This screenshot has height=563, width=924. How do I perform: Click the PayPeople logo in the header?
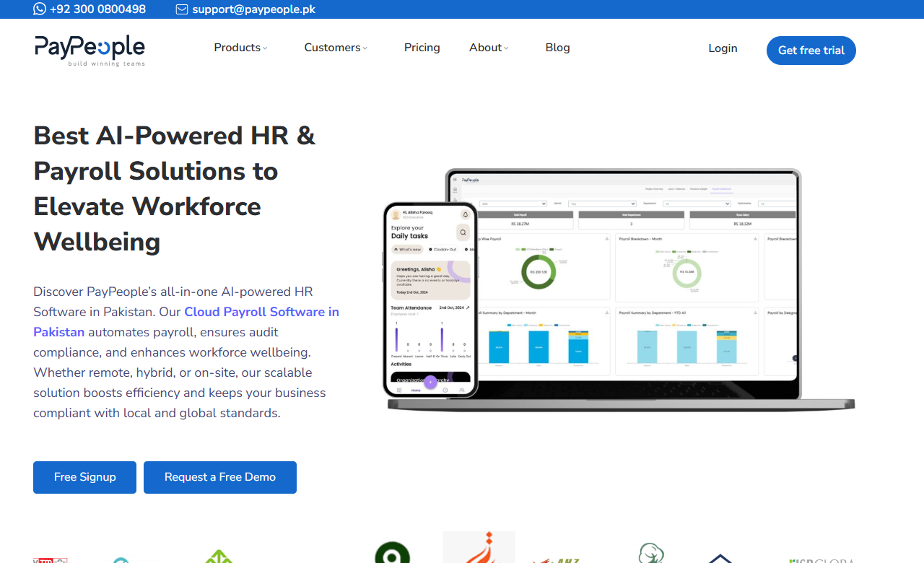pos(89,50)
